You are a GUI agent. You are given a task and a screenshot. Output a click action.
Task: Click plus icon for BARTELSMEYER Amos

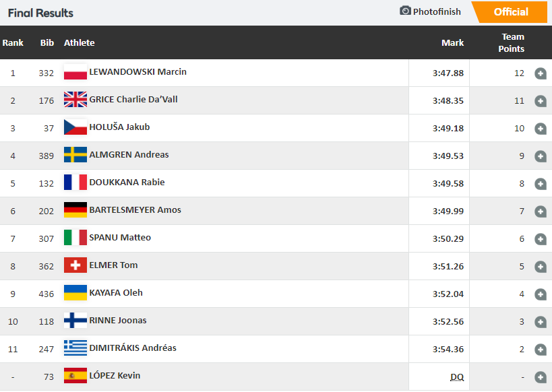pyautogui.click(x=541, y=211)
